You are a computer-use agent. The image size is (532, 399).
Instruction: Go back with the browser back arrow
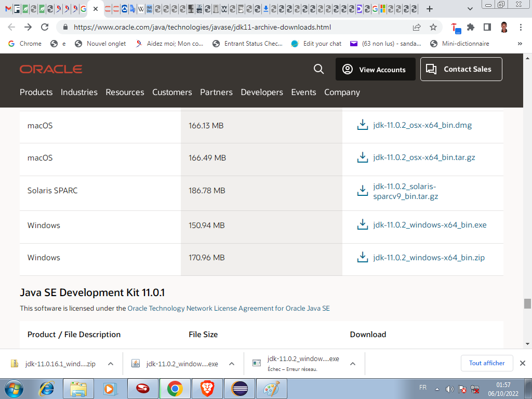(11, 27)
